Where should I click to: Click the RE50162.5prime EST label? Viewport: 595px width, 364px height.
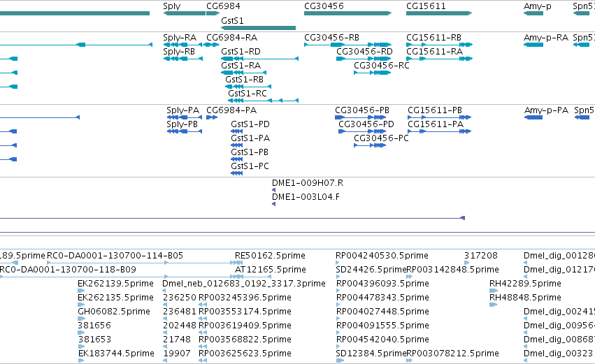click(270, 256)
